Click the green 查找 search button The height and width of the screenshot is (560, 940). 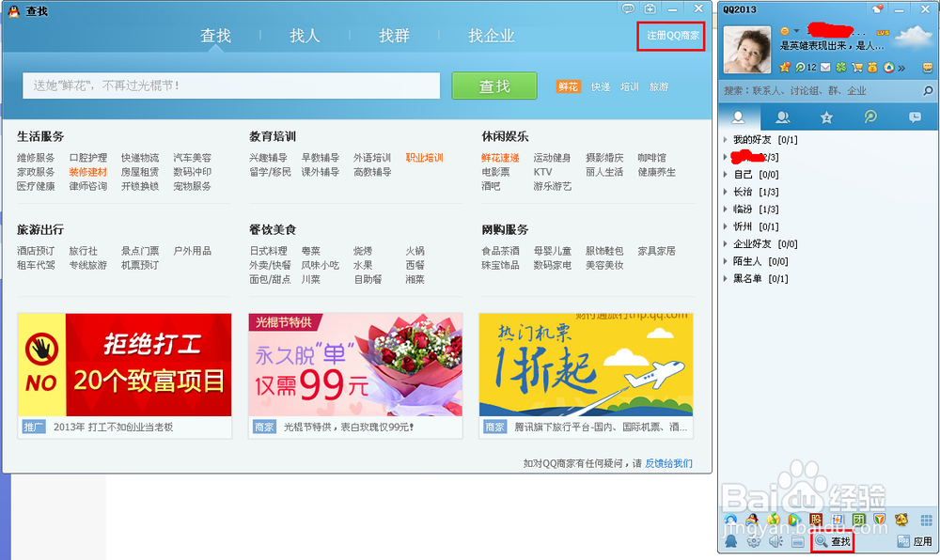pos(494,86)
